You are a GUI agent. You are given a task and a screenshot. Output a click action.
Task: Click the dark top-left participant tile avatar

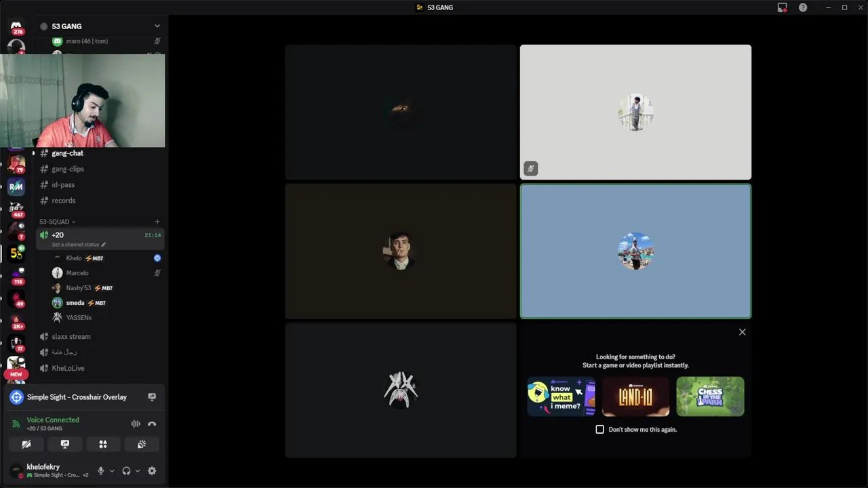401,112
